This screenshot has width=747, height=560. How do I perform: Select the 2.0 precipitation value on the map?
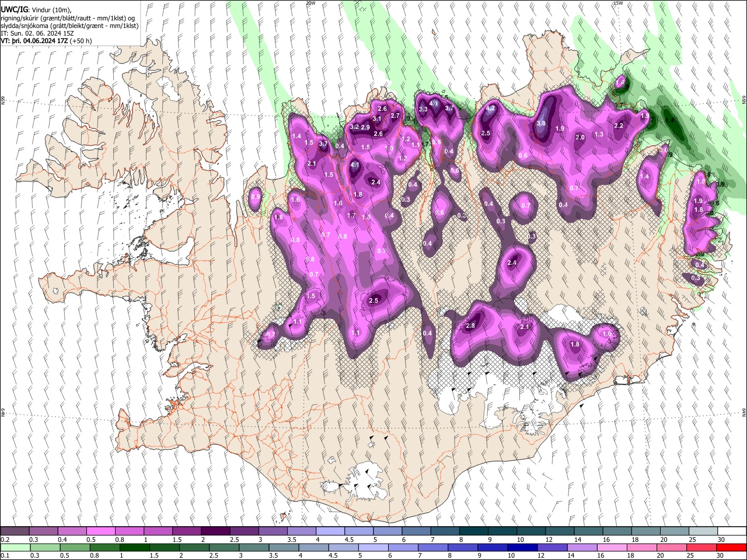click(580, 137)
